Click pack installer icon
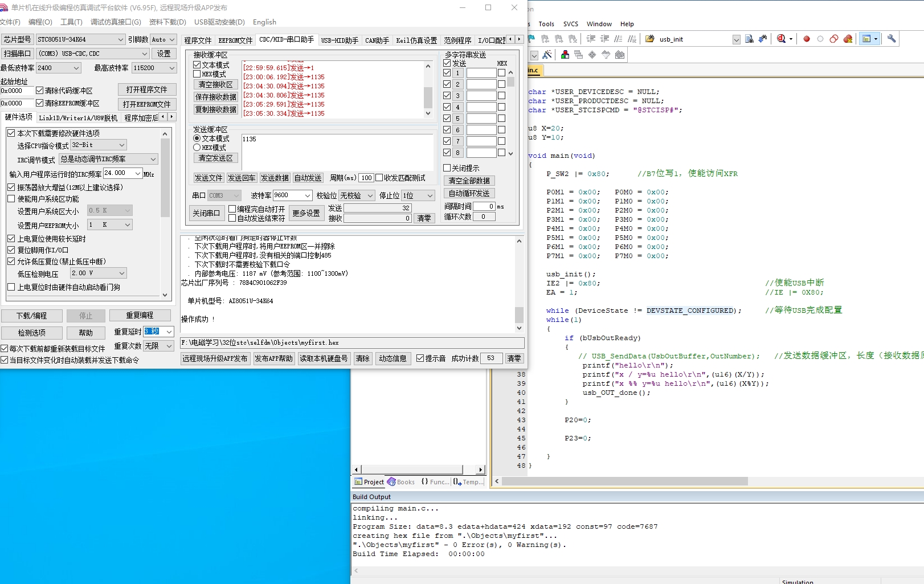924x584 pixels. (x=620, y=55)
